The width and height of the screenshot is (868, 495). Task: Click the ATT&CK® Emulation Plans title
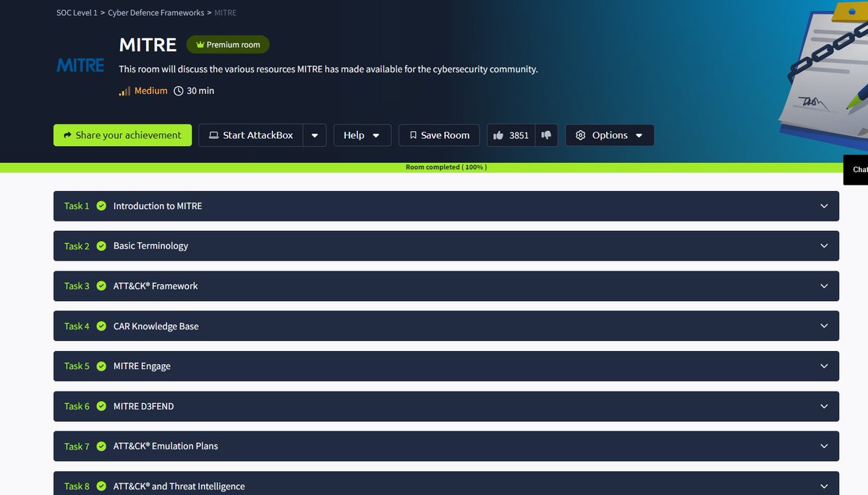tap(166, 447)
